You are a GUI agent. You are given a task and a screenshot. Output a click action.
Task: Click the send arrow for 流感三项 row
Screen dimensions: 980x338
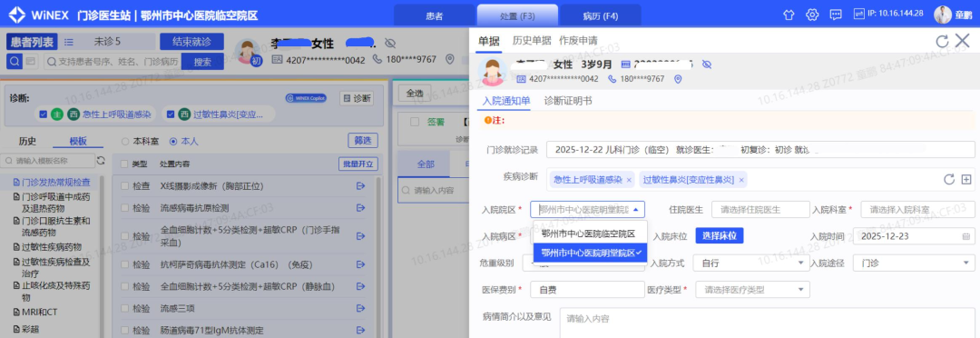click(360, 308)
